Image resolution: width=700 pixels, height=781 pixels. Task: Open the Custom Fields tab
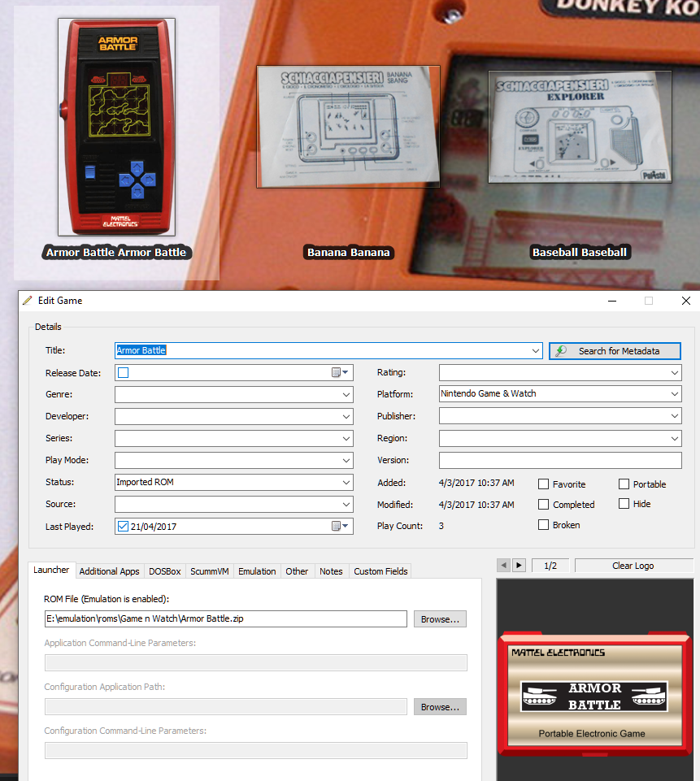(380, 571)
